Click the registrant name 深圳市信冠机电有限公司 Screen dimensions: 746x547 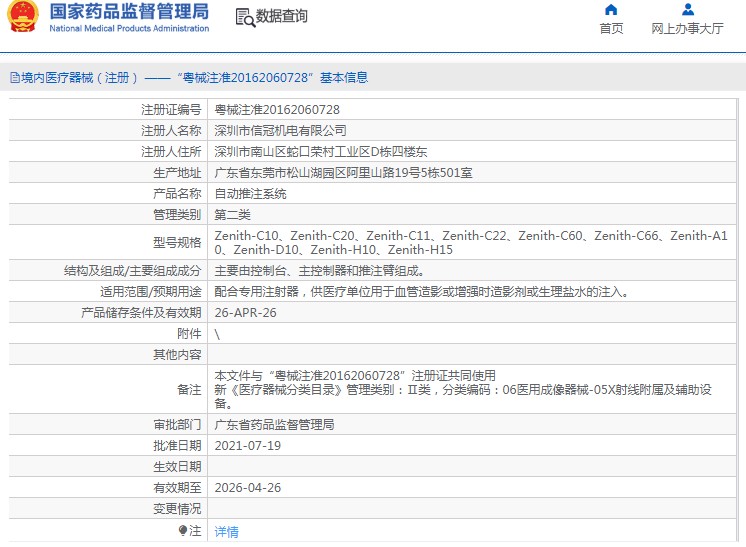281,130
